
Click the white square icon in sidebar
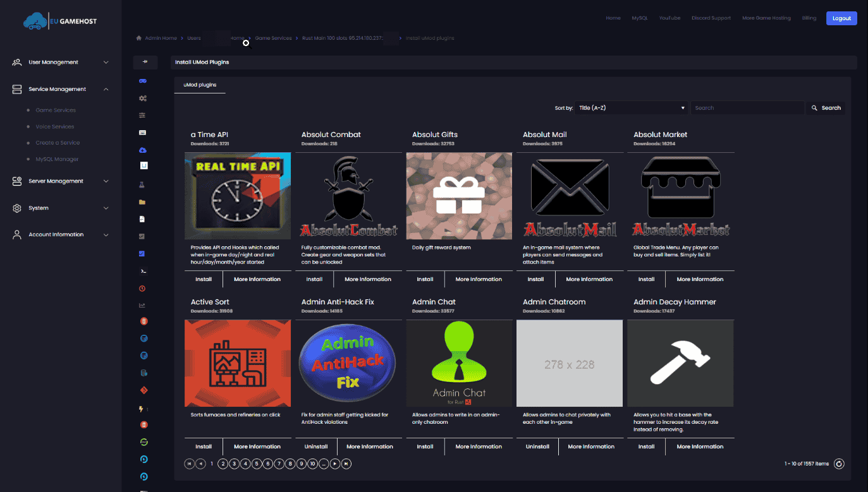144,165
